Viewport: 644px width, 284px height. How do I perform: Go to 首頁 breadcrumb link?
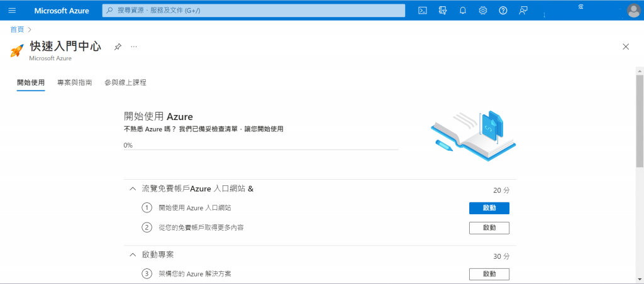tap(17, 30)
